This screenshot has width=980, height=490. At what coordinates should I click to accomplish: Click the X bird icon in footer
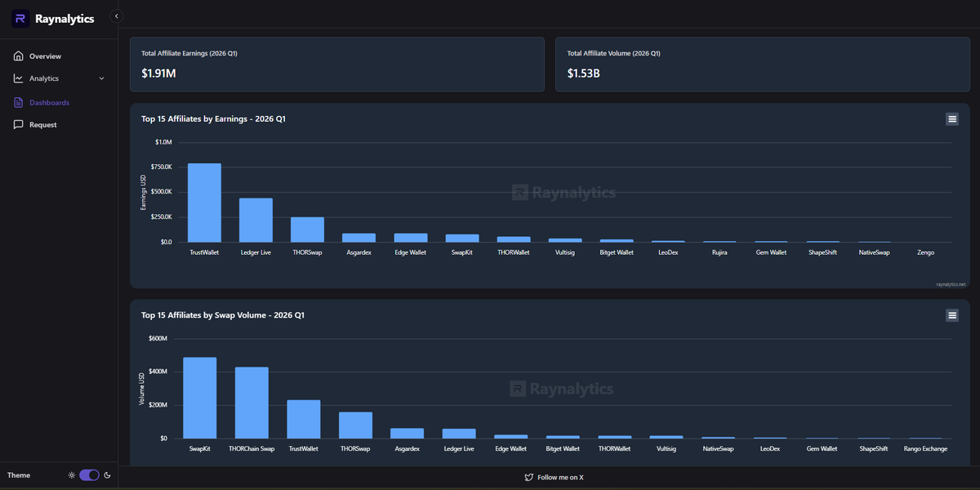(x=529, y=477)
